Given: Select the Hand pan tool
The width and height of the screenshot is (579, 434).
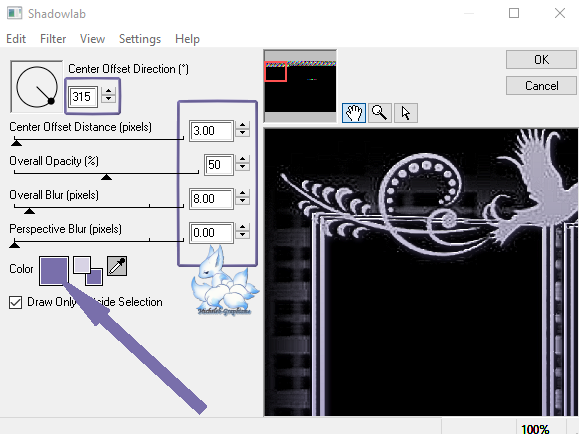Looking at the screenshot, I should click(354, 113).
